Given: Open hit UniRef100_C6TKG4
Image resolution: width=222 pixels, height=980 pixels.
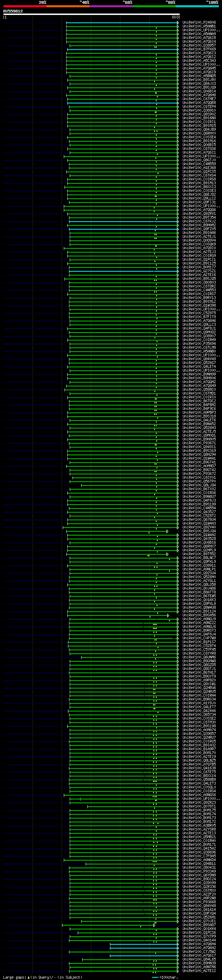Looking at the screenshot, I should (199, 175).
